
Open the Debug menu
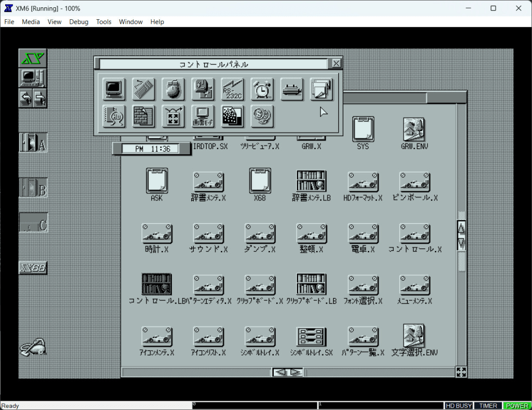click(78, 22)
